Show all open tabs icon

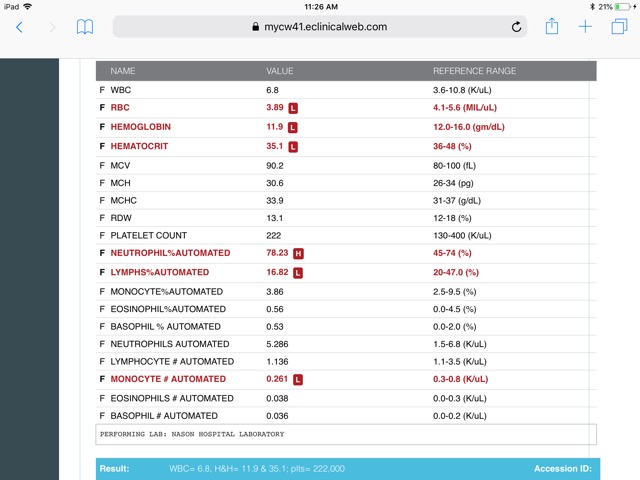coord(619,27)
